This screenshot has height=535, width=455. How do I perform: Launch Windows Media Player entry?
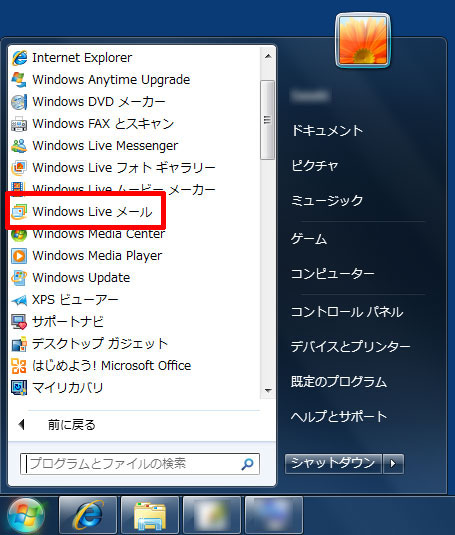tap(97, 256)
